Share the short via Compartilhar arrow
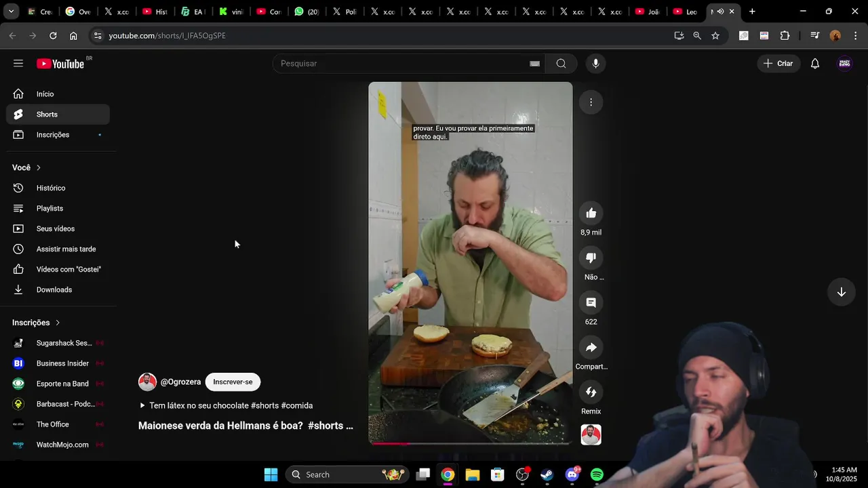868x488 pixels. pyautogui.click(x=591, y=348)
